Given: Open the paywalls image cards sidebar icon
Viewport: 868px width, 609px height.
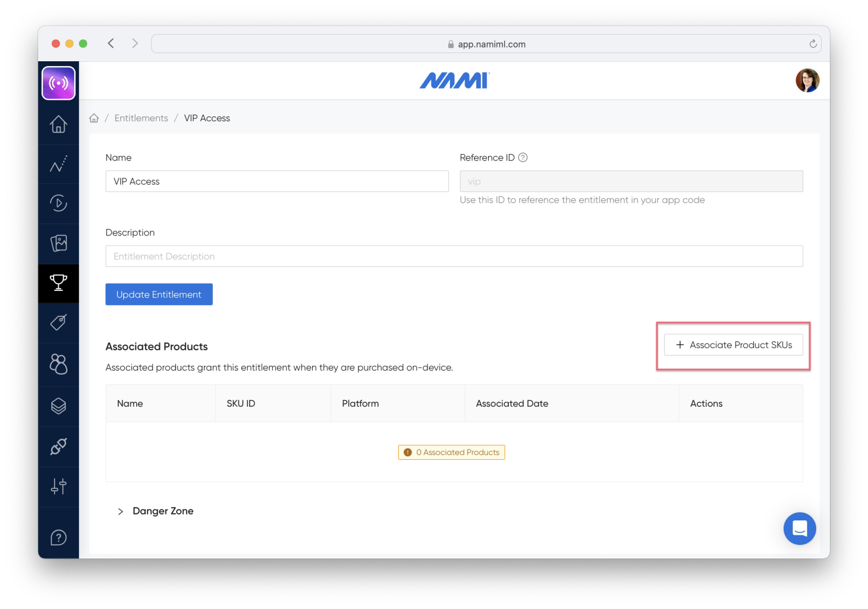Looking at the screenshot, I should (58, 243).
